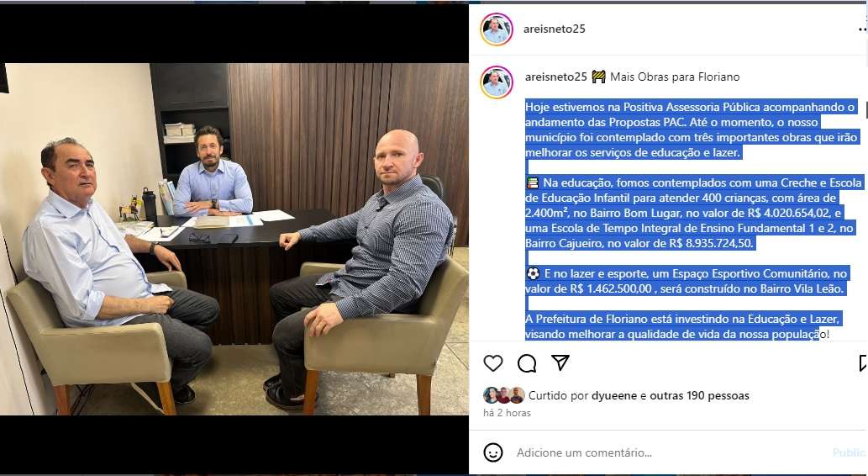Click the first liker avatar thumbnail
The height and width of the screenshot is (476, 868).
pyautogui.click(x=491, y=395)
